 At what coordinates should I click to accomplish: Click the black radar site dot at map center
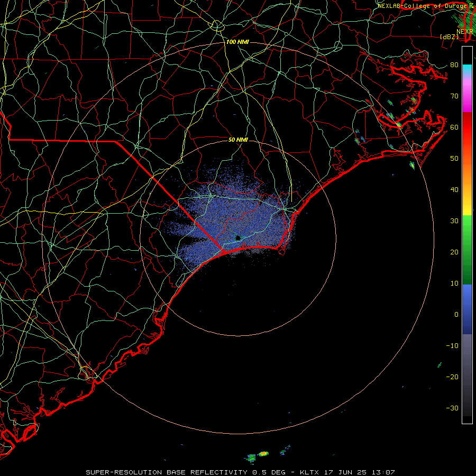[237, 237]
